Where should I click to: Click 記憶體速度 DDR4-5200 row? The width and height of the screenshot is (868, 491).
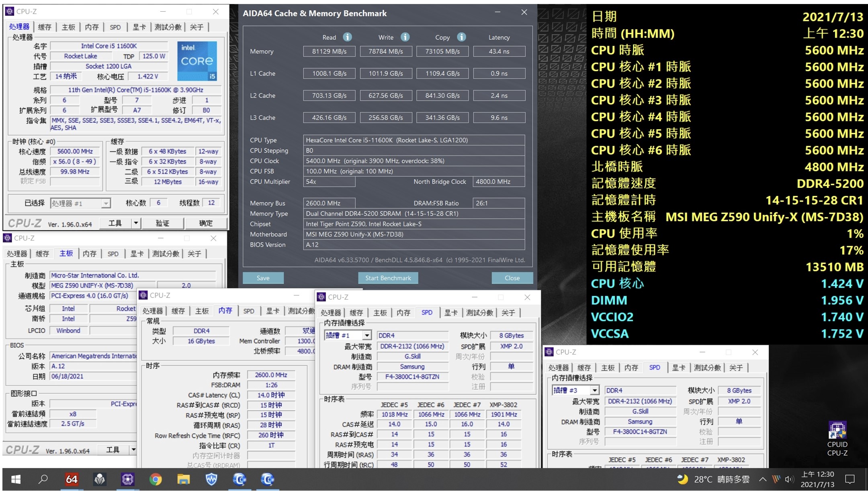click(727, 183)
